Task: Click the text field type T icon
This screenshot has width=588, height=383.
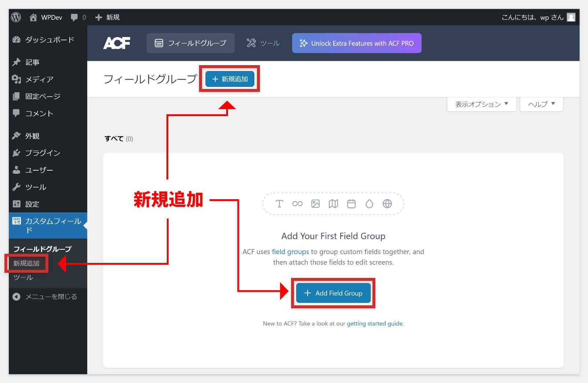Action: [279, 204]
